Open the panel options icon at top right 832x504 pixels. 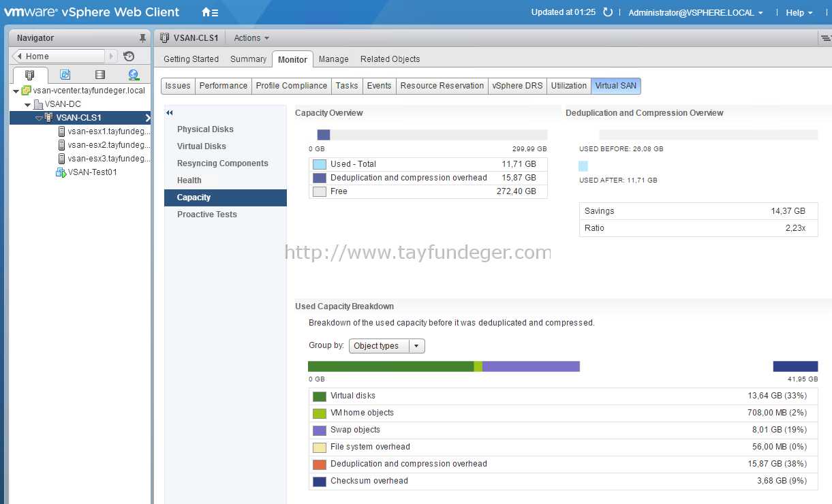(x=825, y=38)
